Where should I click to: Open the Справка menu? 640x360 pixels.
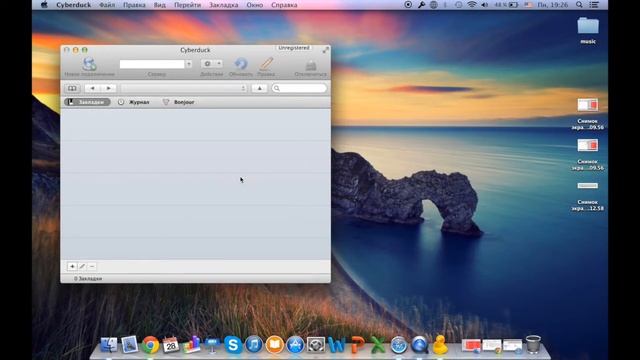[x=284, y=5]
